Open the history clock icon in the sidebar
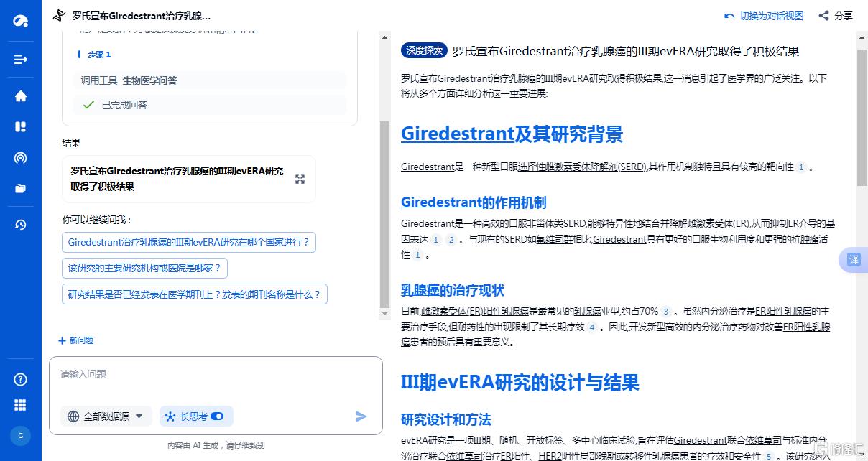The width and height of the screenshot is (868, 461). 20,225
